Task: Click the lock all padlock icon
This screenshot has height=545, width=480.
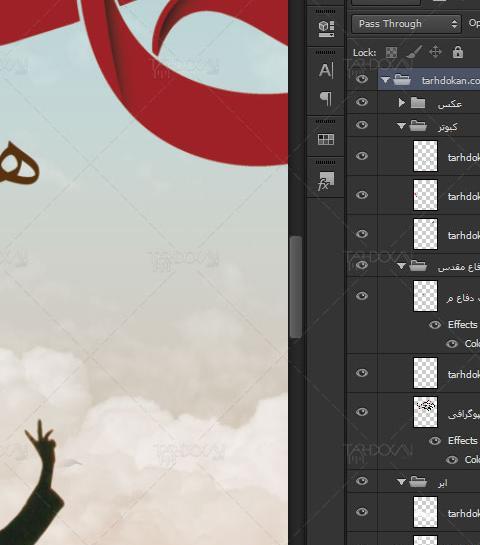Action: point(458,52)
